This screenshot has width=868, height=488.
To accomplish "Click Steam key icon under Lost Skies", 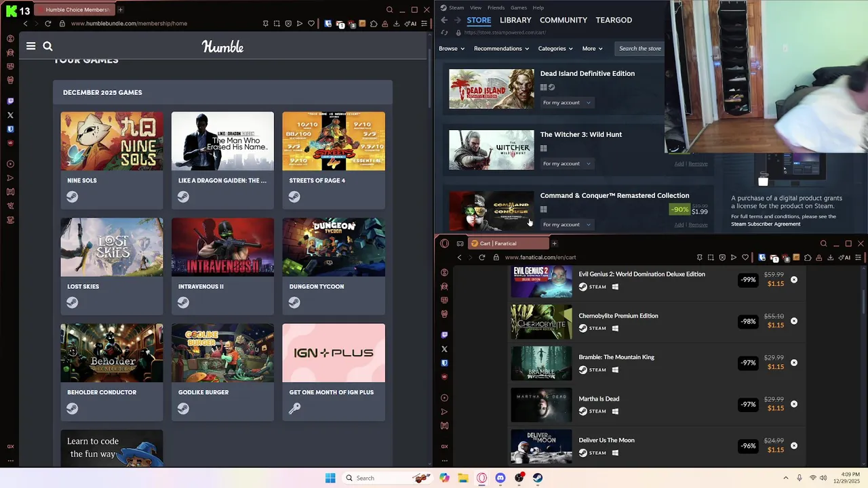I will (73, 302).
